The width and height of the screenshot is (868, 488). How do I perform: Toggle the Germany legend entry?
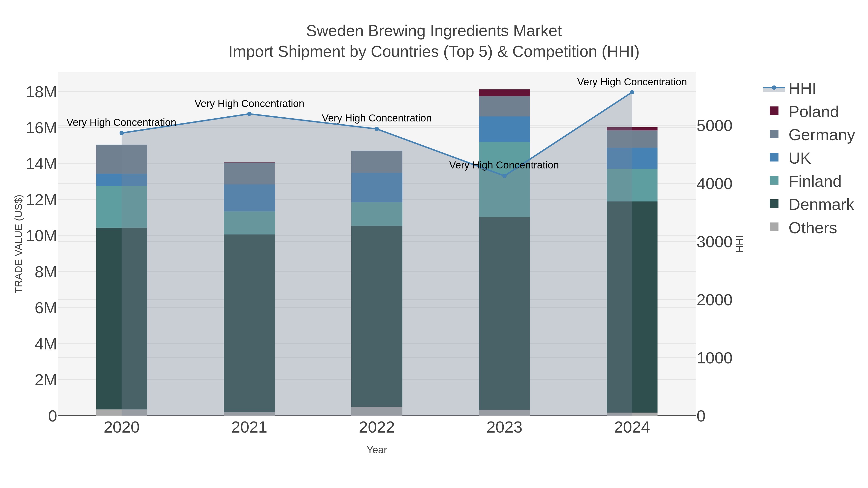812,135
